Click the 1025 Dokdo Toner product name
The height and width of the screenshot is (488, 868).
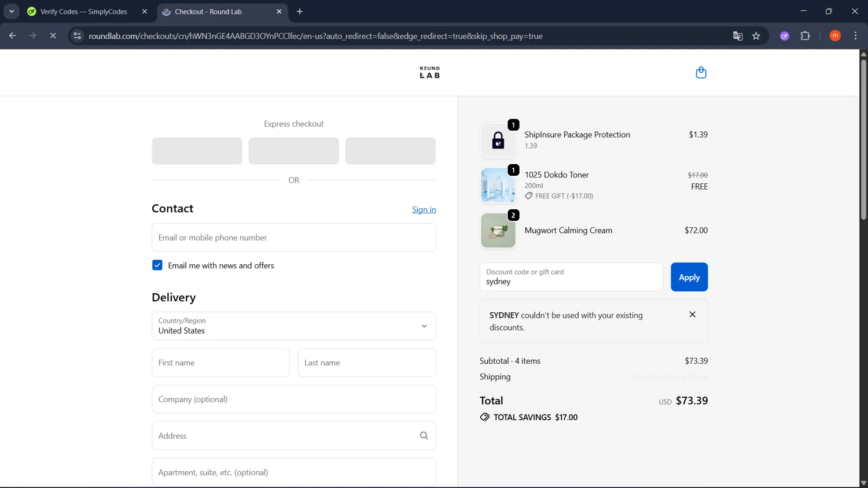(557, 175)
